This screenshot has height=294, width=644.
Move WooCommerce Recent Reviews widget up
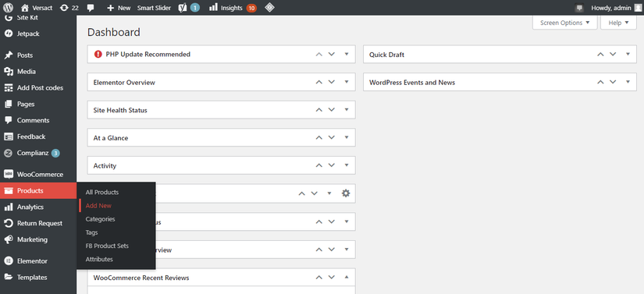coord(318,277)
